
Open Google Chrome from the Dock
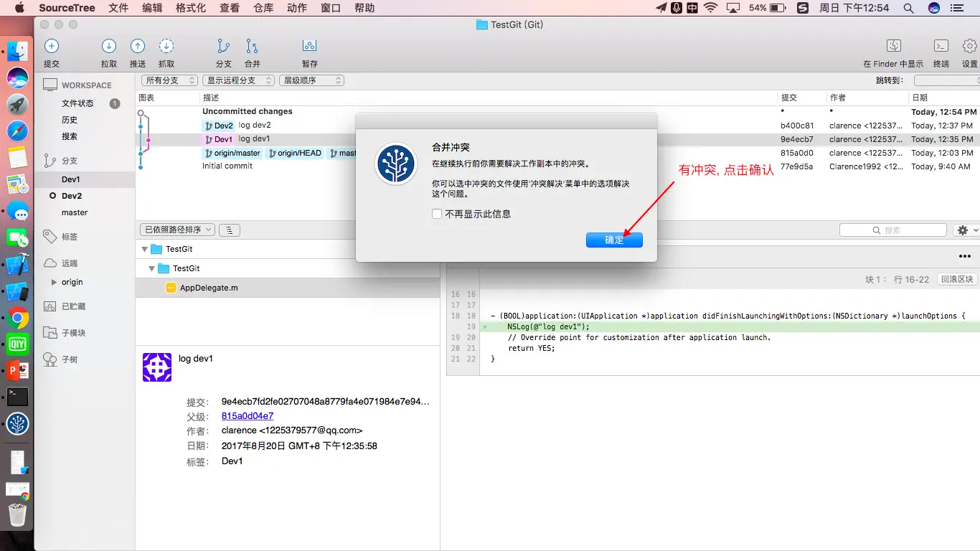pos(17,318)
